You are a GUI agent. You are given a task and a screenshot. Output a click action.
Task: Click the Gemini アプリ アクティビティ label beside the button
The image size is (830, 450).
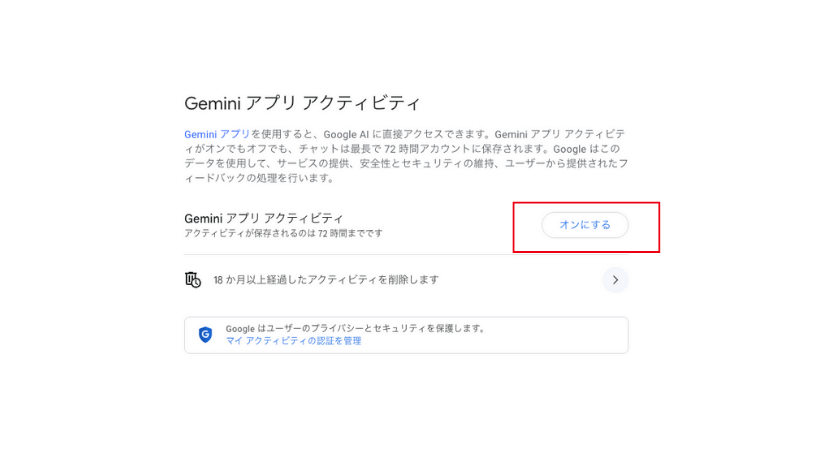coord(264,218)
